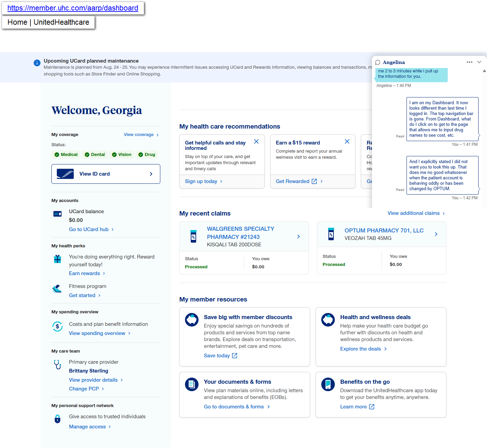Open View coverage link
The image size is (487, 448).
coord(141,135)
